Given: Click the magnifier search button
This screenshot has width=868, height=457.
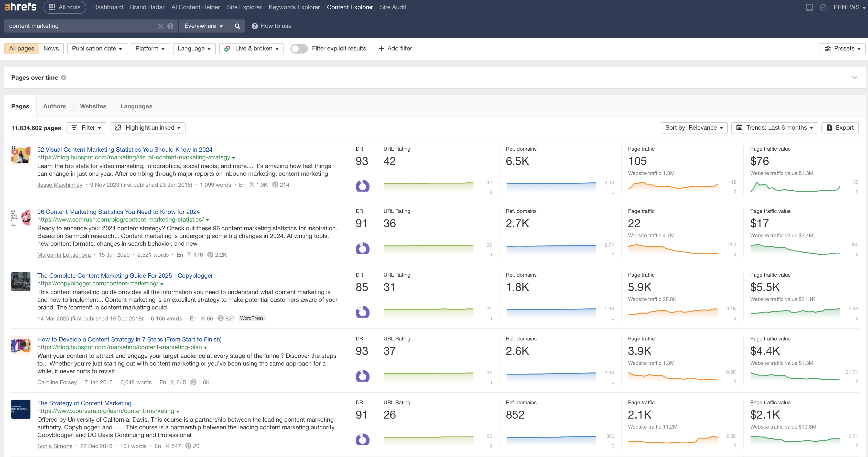Looking at the screenshot, I should (x=237, y=26).
